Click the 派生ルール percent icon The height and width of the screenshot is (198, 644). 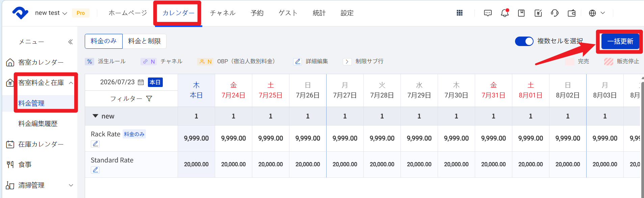click(89, 61)
